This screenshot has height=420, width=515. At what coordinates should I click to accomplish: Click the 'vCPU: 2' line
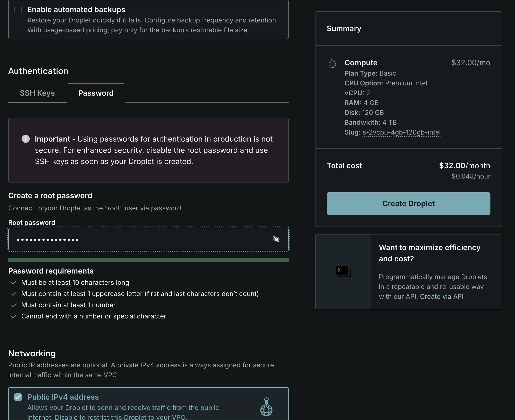357,93
